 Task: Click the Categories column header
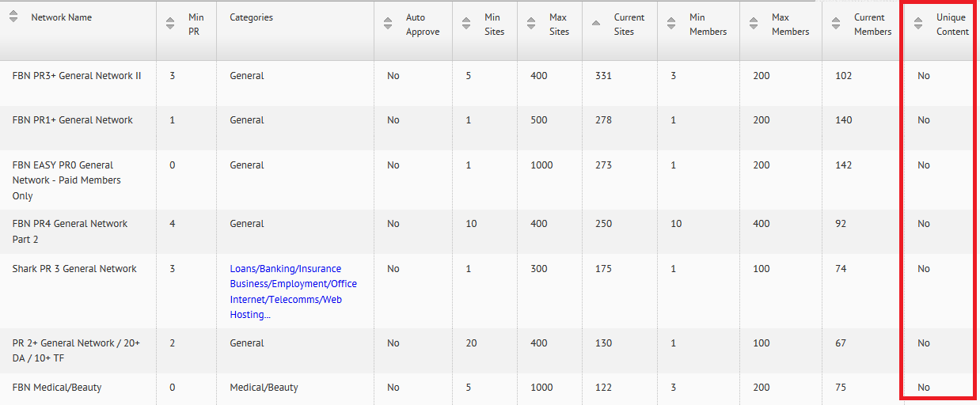coord(251,17)
